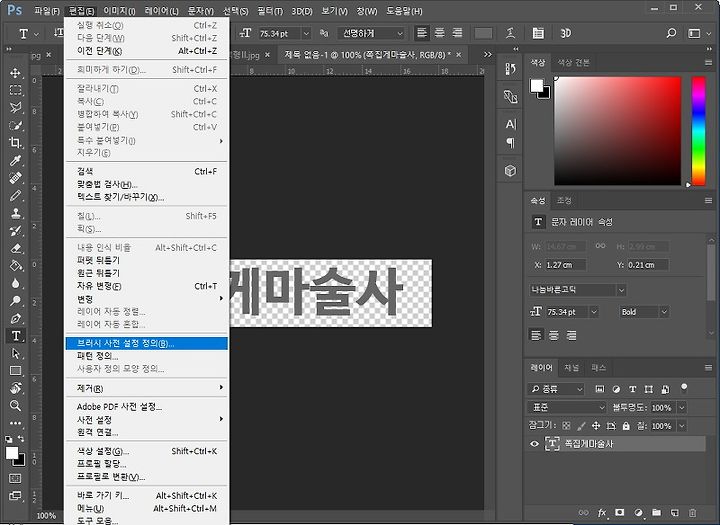Switch to the 색상 견본 tab

574,62
